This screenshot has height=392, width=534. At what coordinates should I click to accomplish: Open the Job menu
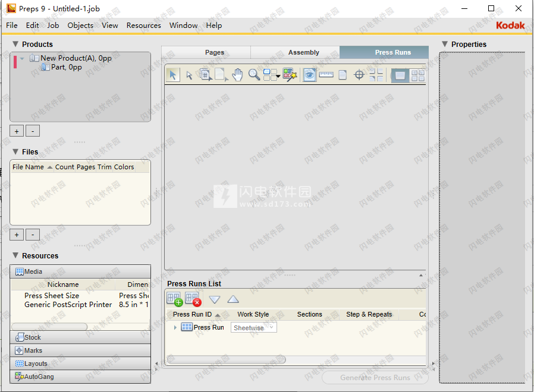53,26
